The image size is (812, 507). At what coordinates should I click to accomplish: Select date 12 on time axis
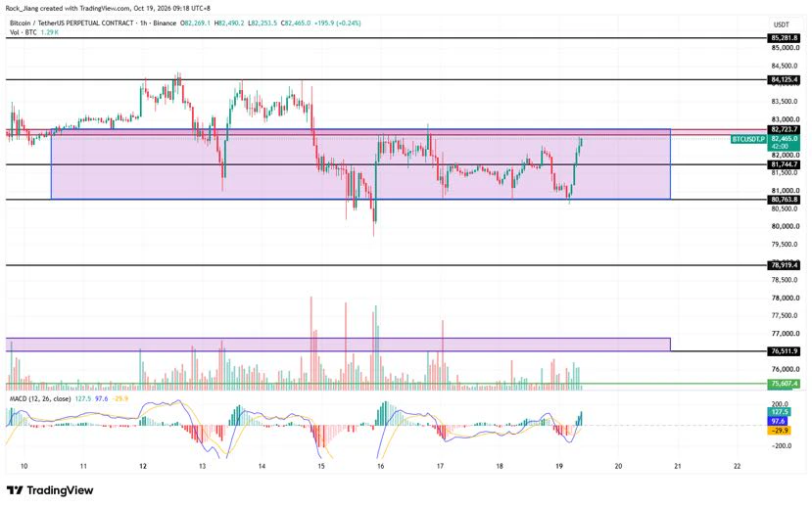pos(143,466)
